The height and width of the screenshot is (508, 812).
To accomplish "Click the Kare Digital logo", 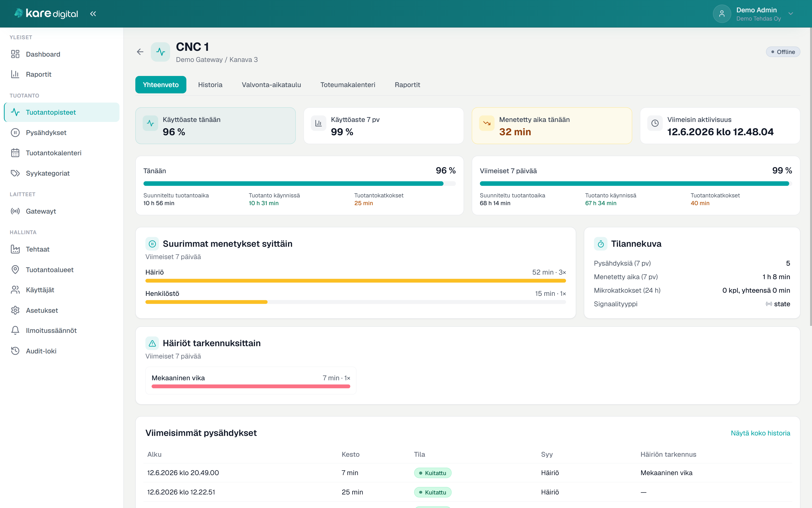I will tap(46, 14).
